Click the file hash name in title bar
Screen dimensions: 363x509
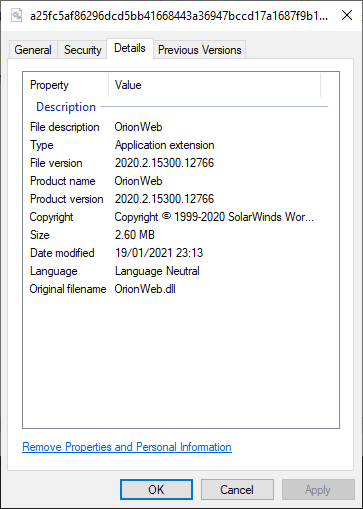click(x=179, y=16)
